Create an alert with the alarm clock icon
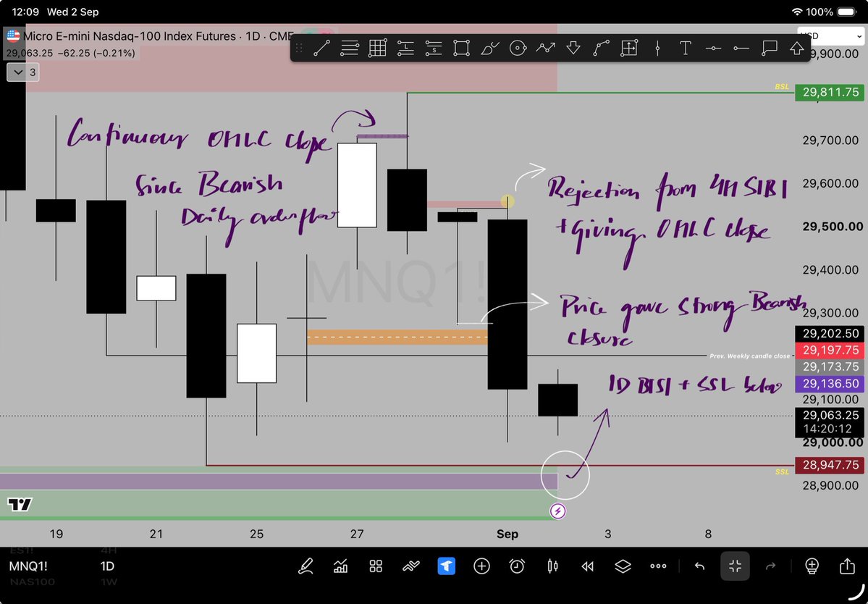868x604 pixels. pyautogui.click(x=517, y=566)
